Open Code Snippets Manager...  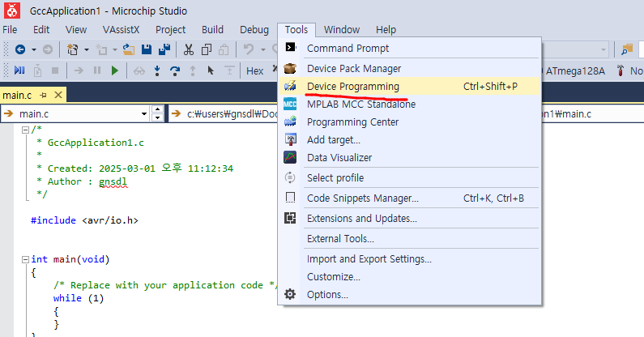pos(409,198)
